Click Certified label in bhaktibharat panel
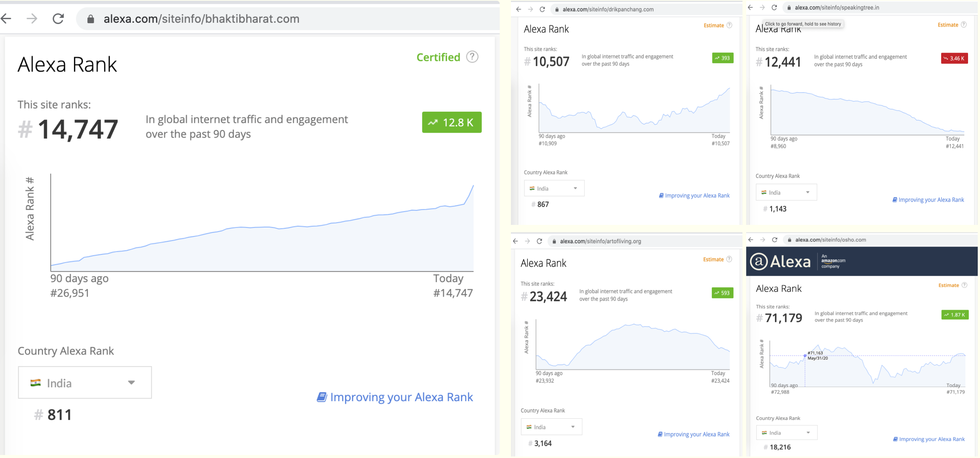This screenshot has height=458, width=980. 438,57
